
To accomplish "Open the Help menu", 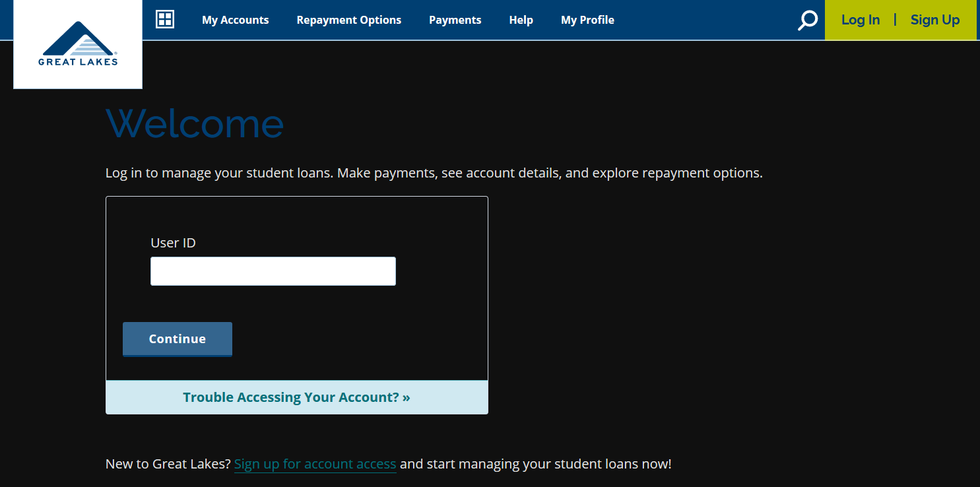I will [x=521, y=20].
